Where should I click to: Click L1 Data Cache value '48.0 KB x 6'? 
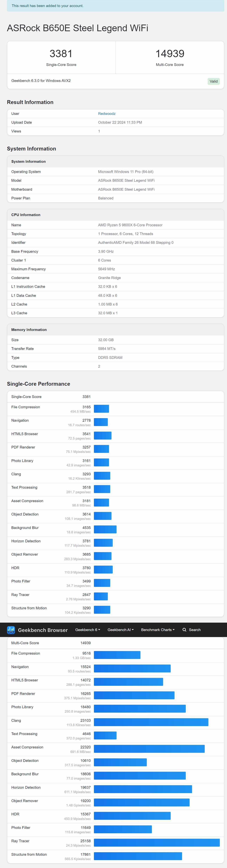[108, 296]
